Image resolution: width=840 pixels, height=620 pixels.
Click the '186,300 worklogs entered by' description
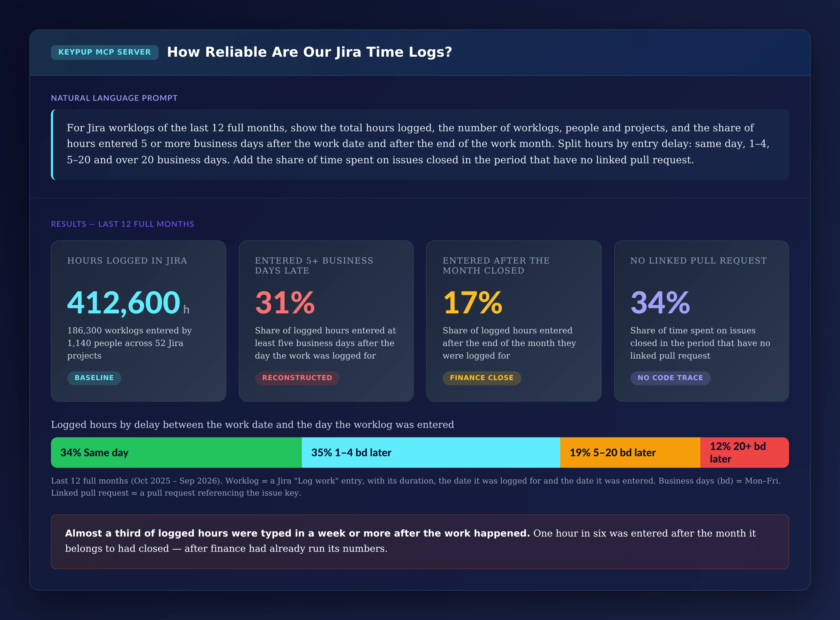pyautogui.click(x=129, y=343)
